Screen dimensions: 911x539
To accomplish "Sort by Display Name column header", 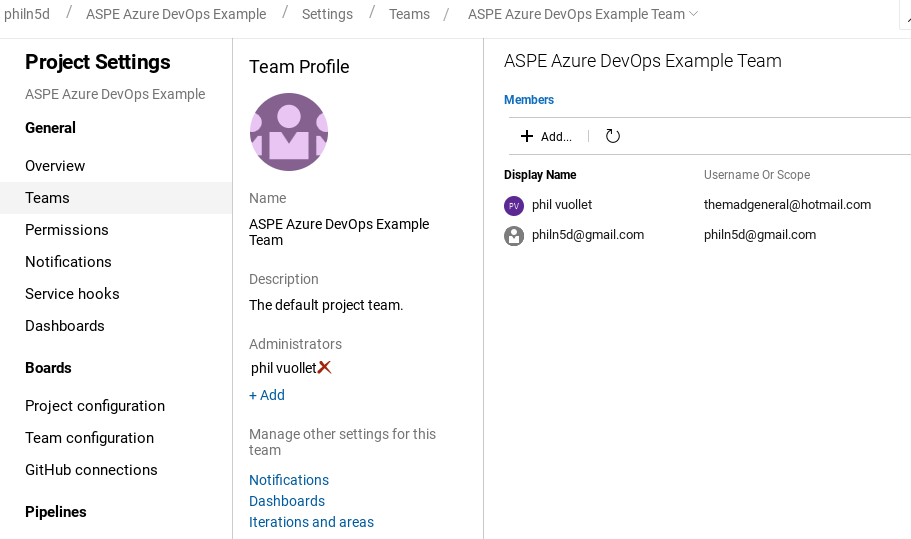I will [x=540, y=175].
